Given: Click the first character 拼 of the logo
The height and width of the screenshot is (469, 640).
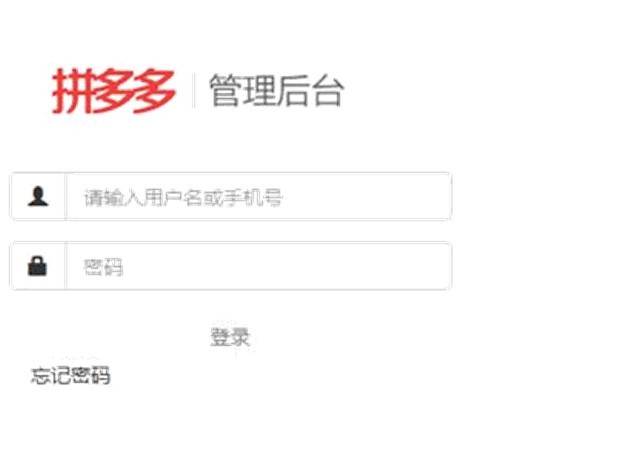Looking at the screenshot, I should coord(73,91).
